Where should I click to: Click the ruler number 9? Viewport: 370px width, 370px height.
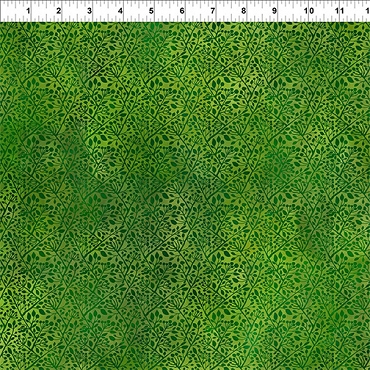(274, 11)
